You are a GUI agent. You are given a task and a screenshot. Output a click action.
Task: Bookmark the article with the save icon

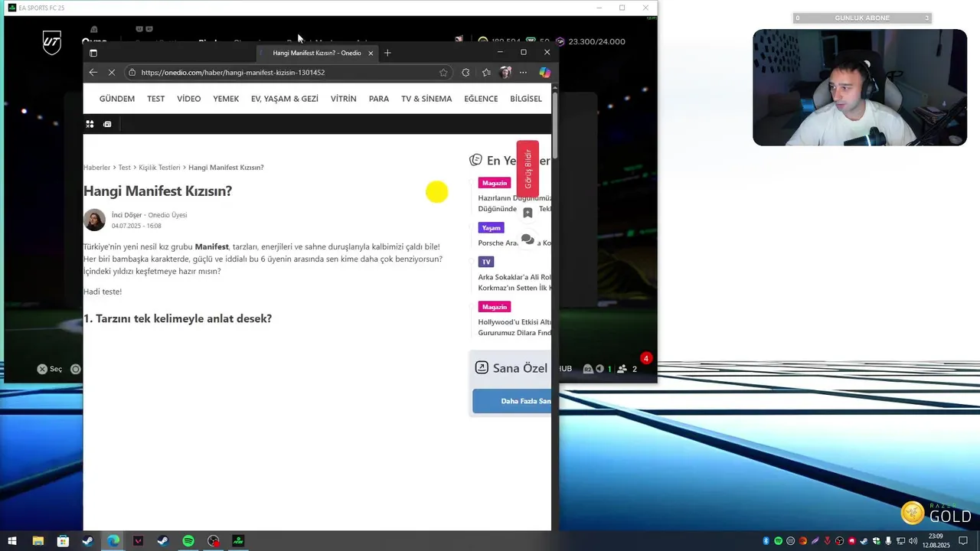528,213
